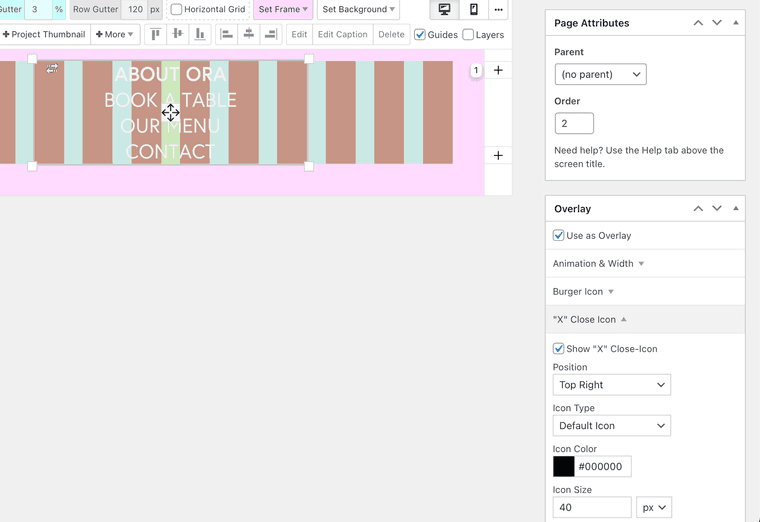760x522 pixels.
Task: Expand the Animation & Width section
Action: [x=598, y=264]
